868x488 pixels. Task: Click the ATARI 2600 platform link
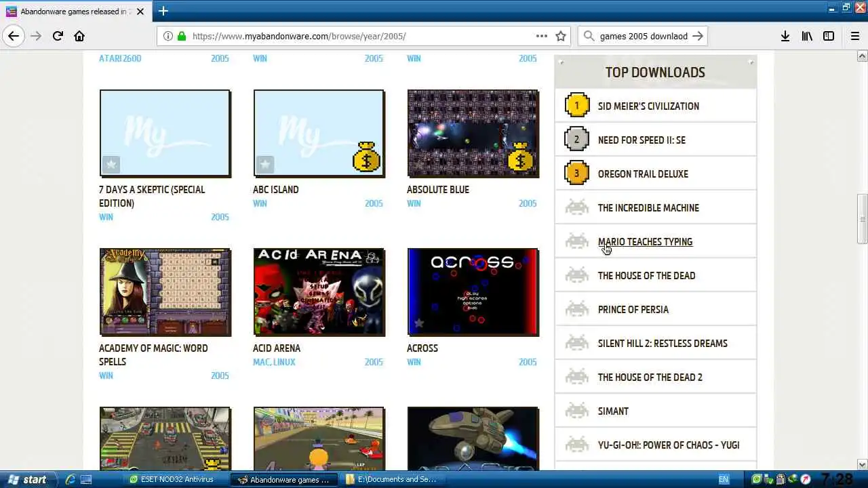coord(120,58)
